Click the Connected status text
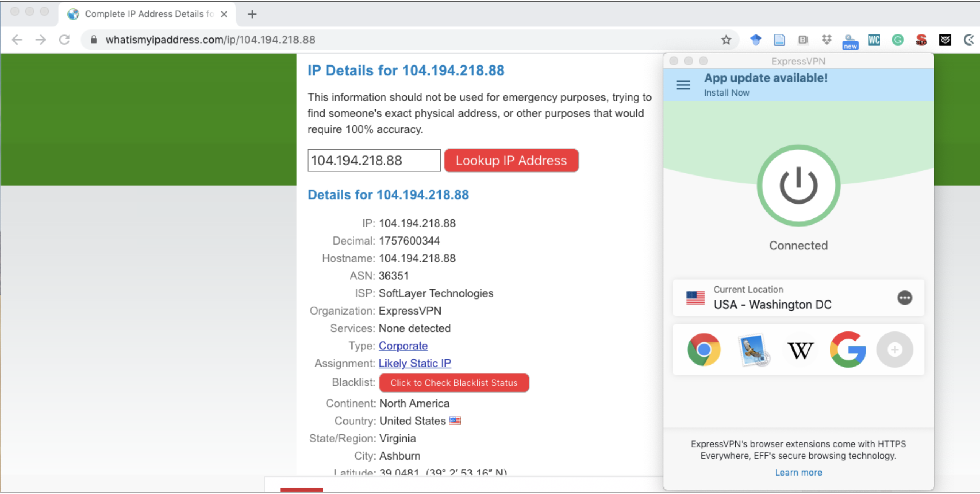This screenshot has width=980, height=494. click(799, 245)
